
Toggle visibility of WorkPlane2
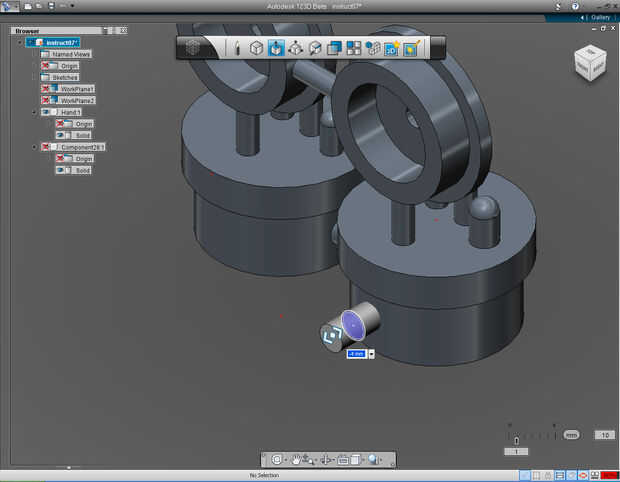tap(45, 100)
